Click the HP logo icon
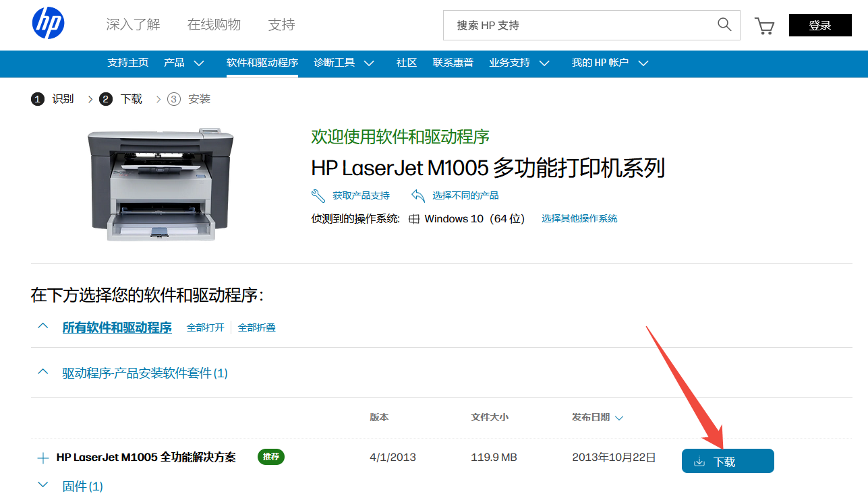The width and height of the screenshot is (868, 504). [x=48, y=24]
